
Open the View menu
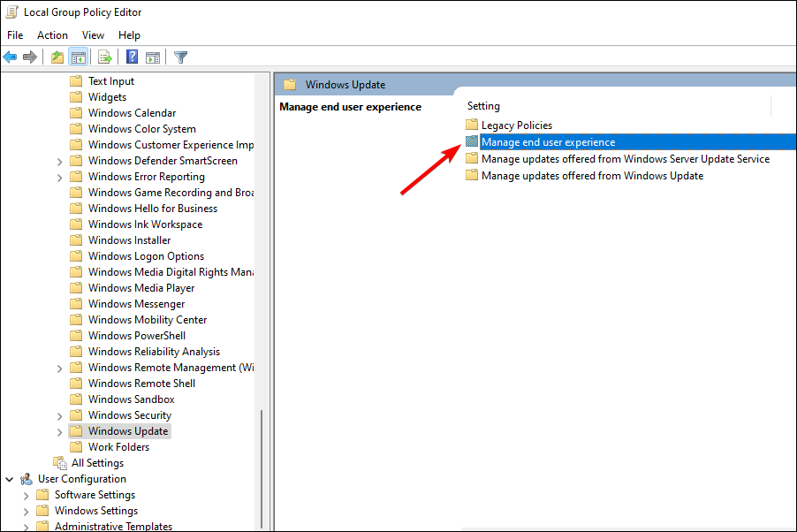[93, 35]
